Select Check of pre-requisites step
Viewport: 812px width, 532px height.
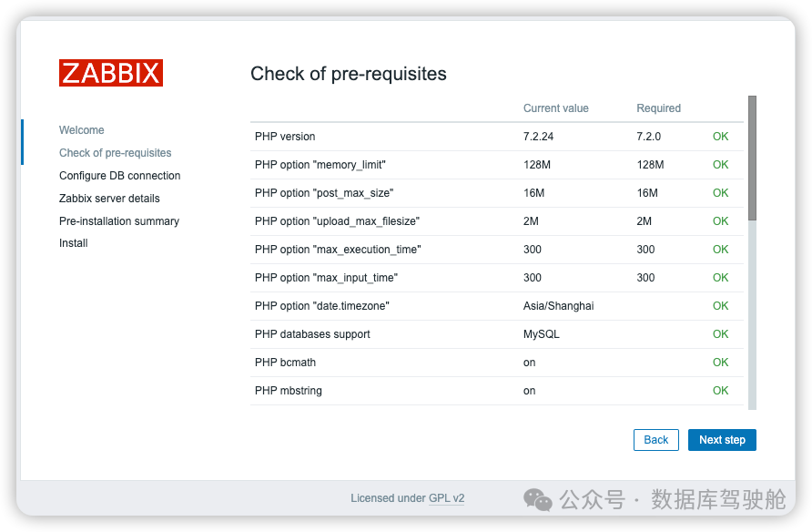coord(116,153)
